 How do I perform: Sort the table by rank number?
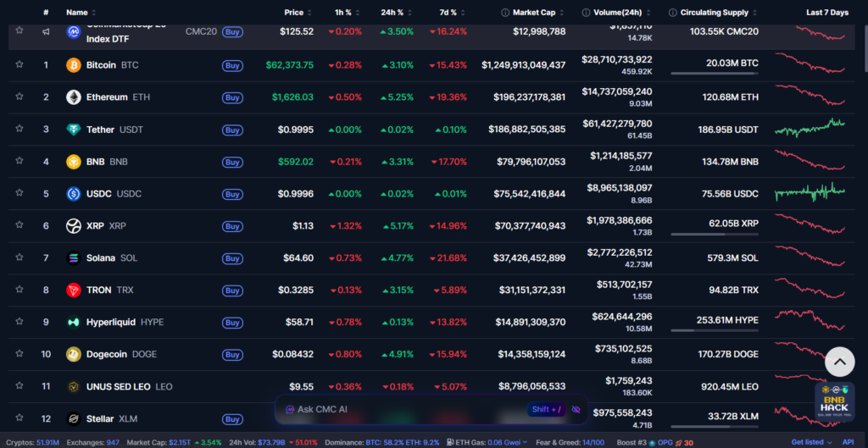tap(46, 12)
